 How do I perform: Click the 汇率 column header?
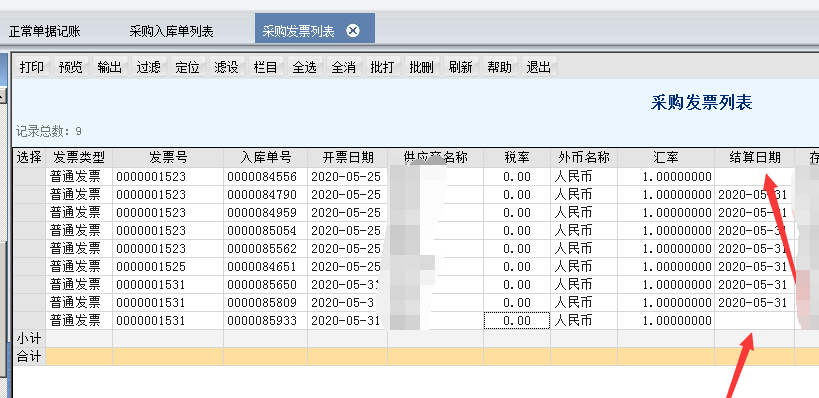tap(666, 158)
